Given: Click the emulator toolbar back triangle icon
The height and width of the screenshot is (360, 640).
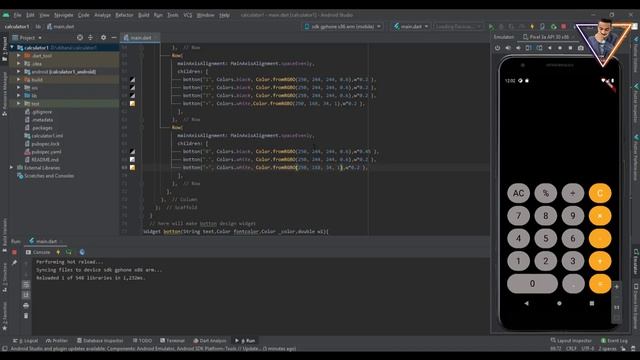Looking at the screenshot, I should pos(550,48).
